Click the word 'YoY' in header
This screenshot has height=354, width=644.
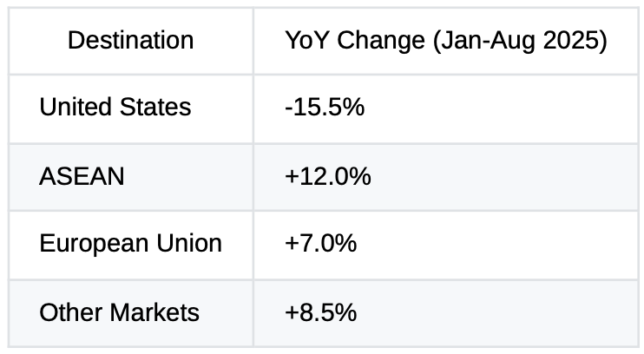coord(307,40)
